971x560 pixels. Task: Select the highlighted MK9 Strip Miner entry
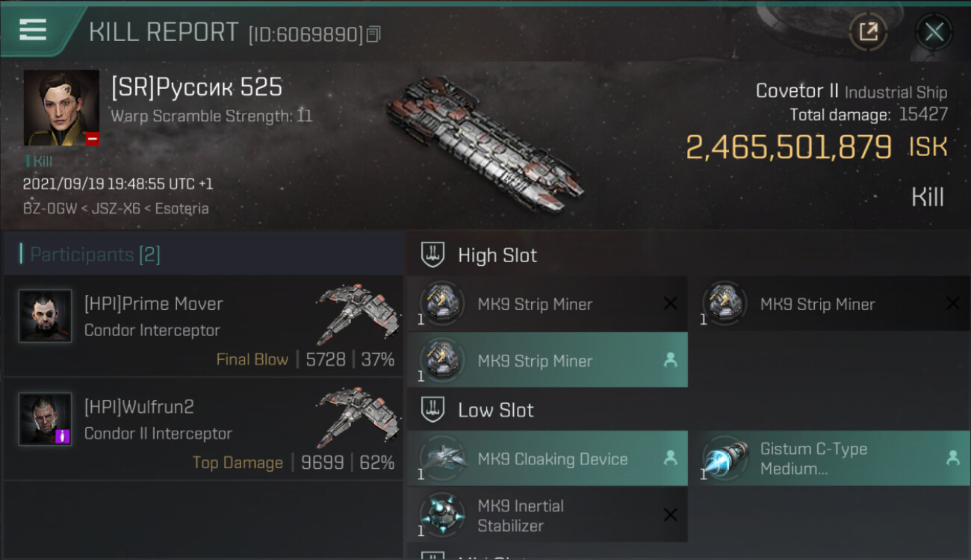(x=547, y=360)
